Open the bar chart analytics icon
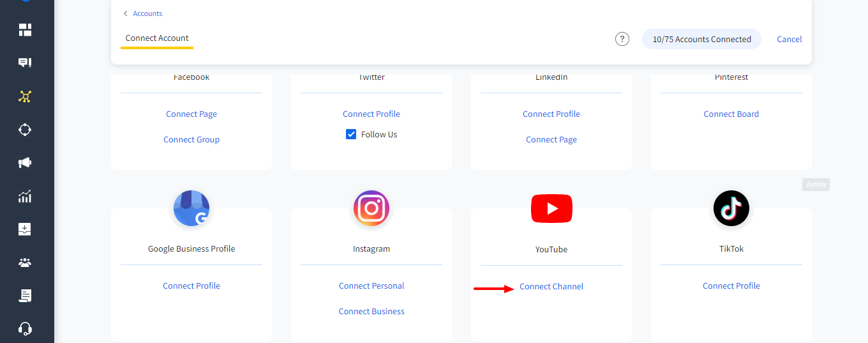 [25, 196]
